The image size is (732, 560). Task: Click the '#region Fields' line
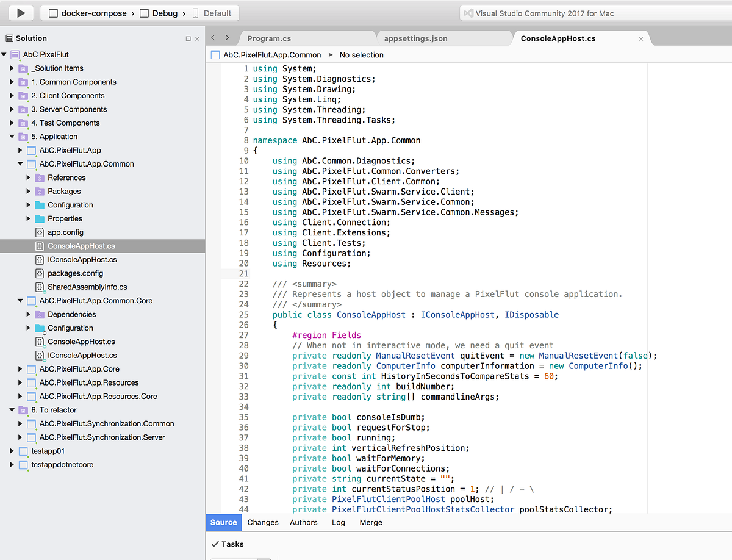[x=326, y=335]
